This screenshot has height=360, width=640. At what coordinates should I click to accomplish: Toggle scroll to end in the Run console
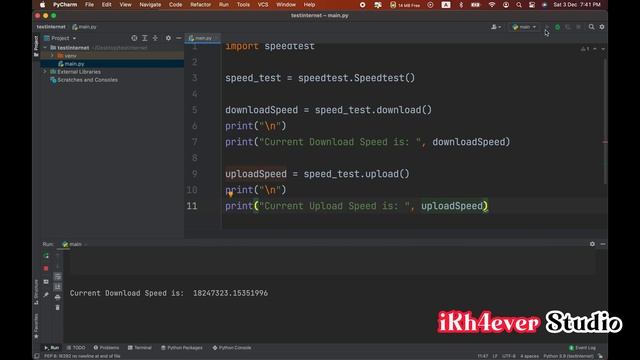coord(58,287)
